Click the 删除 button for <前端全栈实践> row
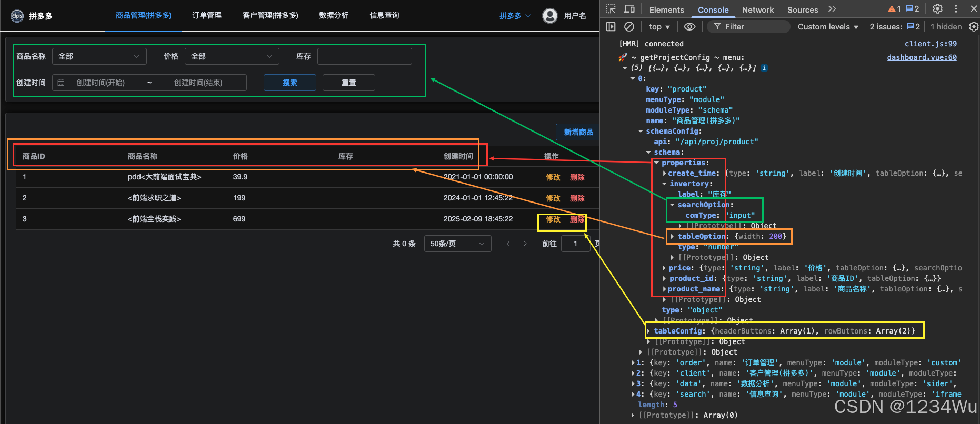The image size is (980, 424). 577,219
